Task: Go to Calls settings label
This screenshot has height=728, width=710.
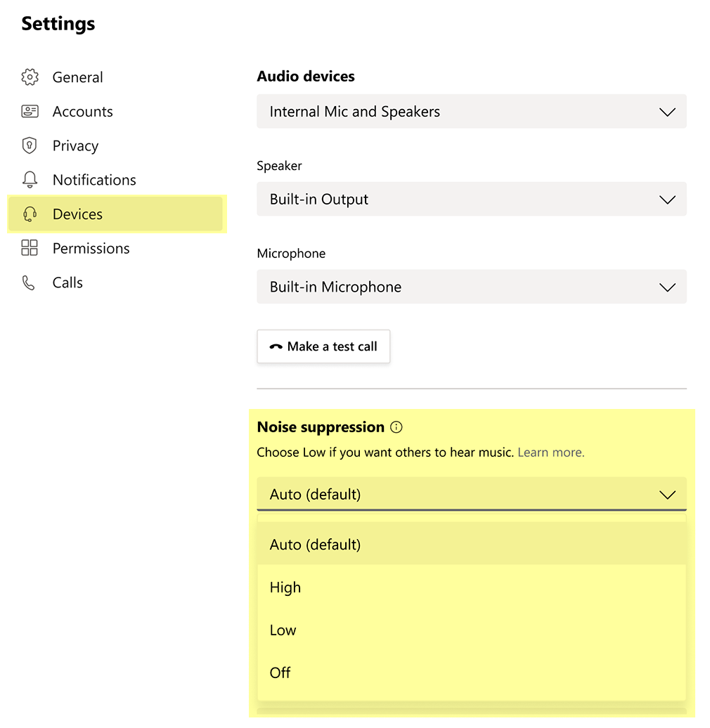Action: 67,282
